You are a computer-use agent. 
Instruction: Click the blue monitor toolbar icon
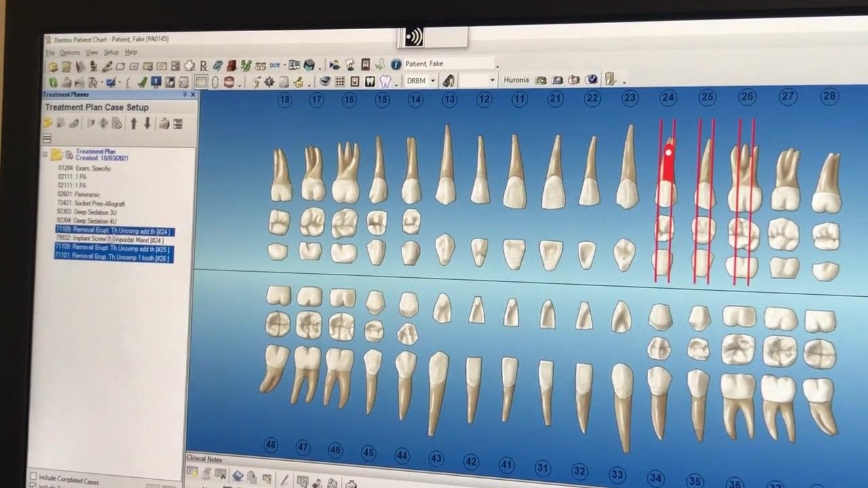click(156, 82)
